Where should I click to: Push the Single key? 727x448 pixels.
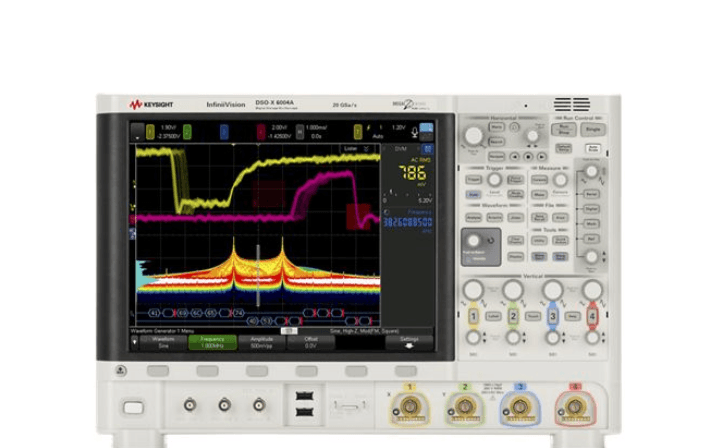[x=593, y=129]
